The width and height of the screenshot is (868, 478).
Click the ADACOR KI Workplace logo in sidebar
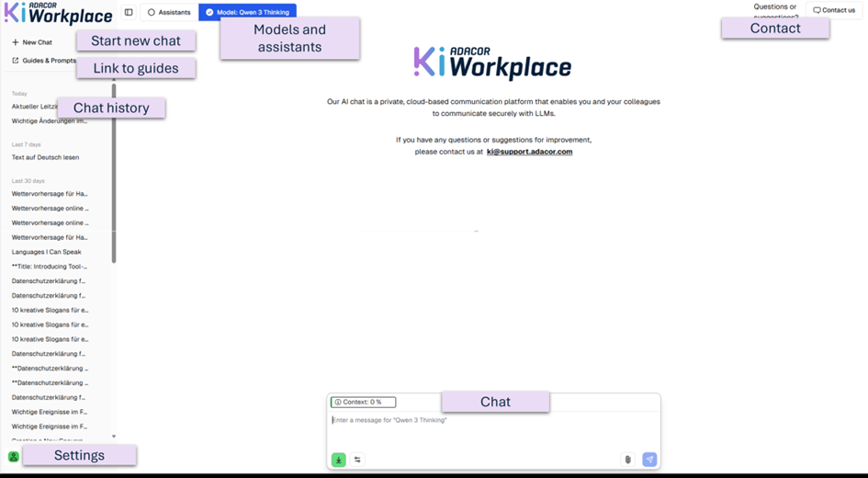click(x=58, y=14)
